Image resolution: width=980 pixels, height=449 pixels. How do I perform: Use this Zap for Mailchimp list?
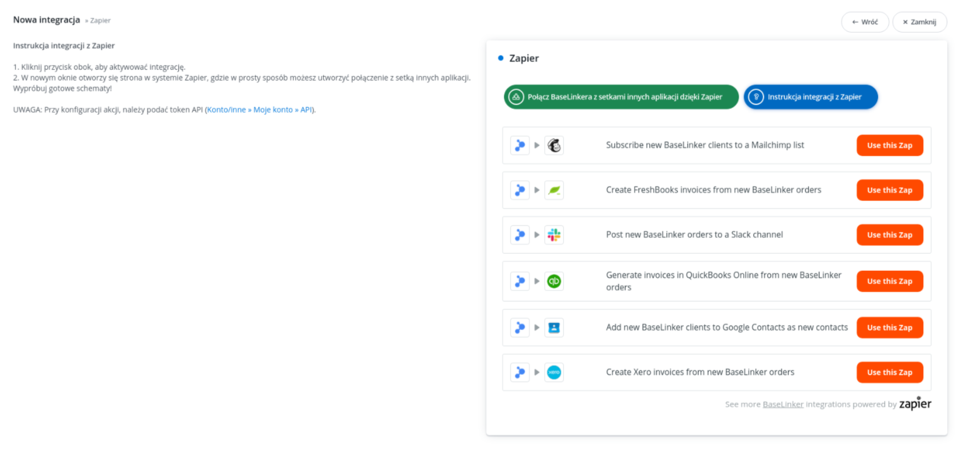pos(889,145)
